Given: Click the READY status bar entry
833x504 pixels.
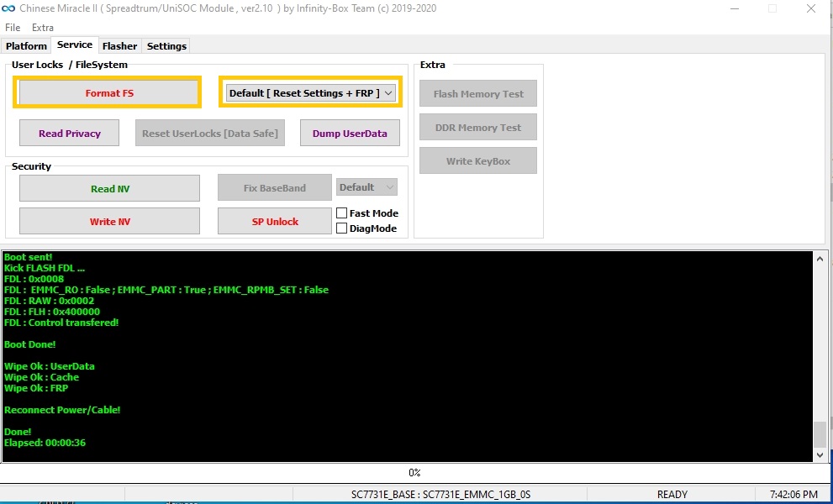Looking at the screenshot, I should click(x=672, y=495).
